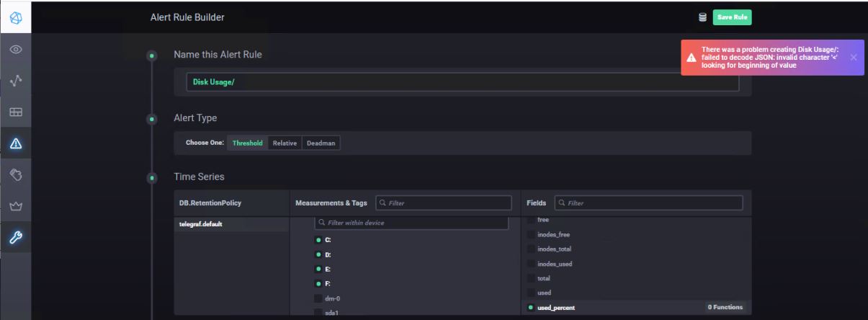
Task: Open the Log Viewer sidebar icon
Action: [16, 174]
